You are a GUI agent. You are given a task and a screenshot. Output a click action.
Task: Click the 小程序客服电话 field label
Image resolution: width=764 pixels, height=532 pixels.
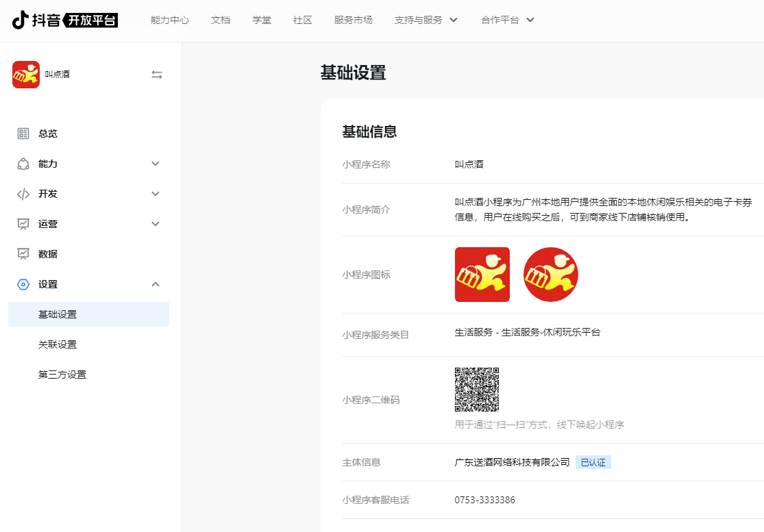(375, 501)
